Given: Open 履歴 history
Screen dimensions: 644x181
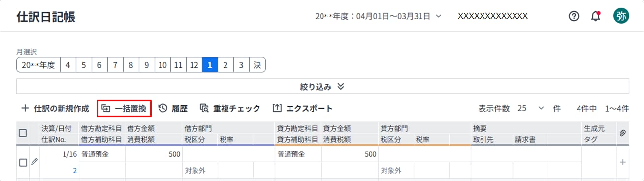Looking at the screenshot, I should point(173,109).
